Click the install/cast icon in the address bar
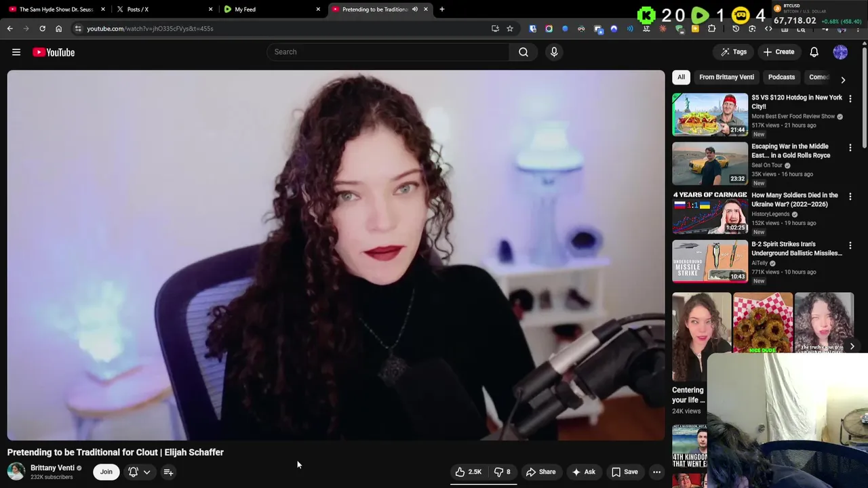This screenshot has height=488, width=868. (495, 28)
